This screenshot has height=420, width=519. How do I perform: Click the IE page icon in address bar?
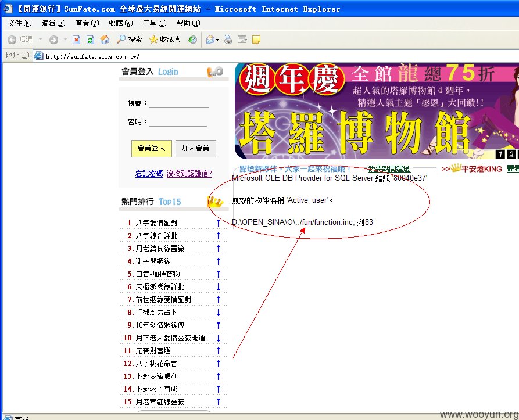click(39, 56)
